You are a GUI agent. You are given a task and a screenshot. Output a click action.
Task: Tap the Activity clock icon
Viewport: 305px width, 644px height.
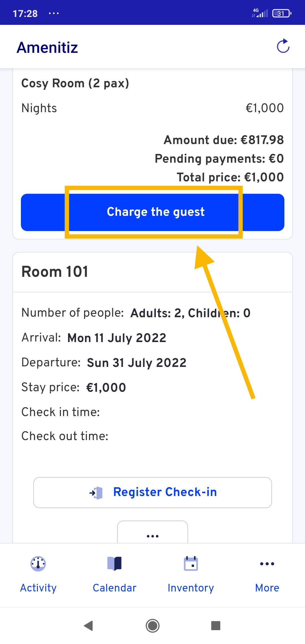38,564
